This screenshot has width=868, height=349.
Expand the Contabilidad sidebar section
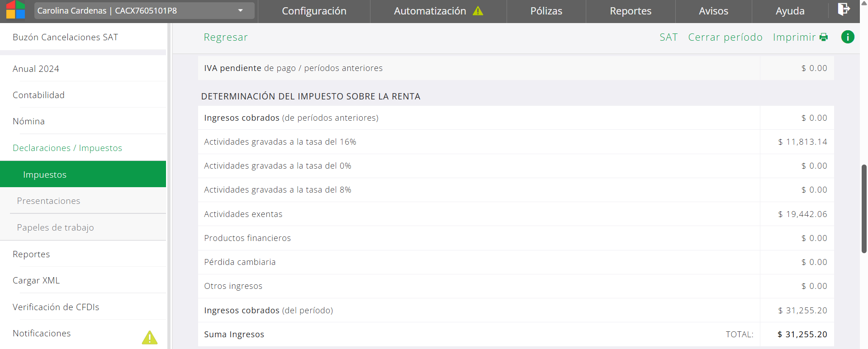[38, 95]
